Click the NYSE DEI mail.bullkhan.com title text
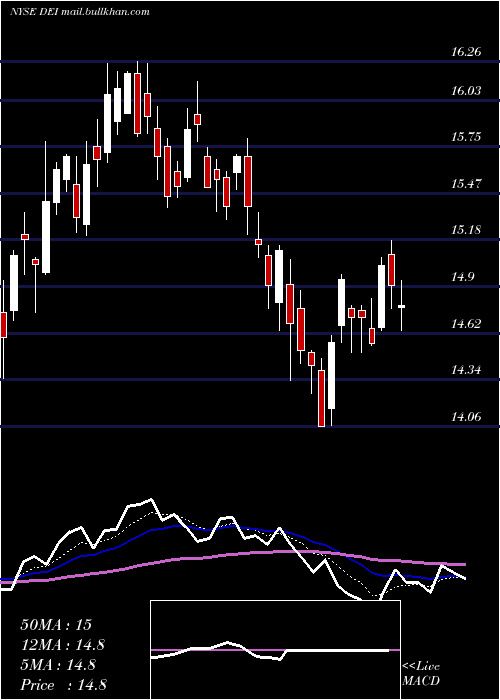 (80, 12)
